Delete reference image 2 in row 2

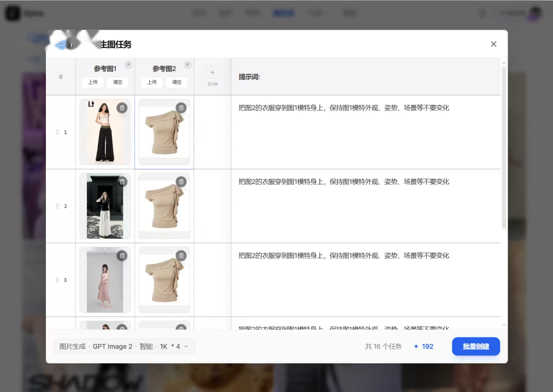[181, 182]
